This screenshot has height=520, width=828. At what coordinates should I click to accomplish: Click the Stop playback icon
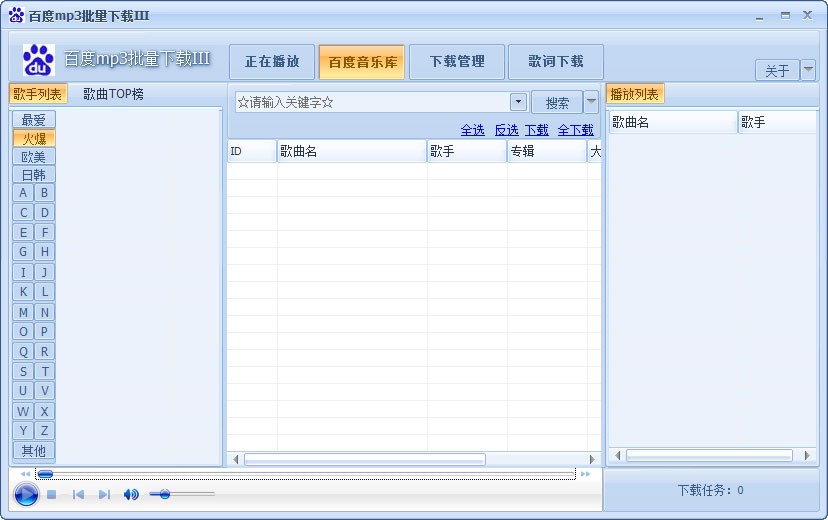[52, 494]
